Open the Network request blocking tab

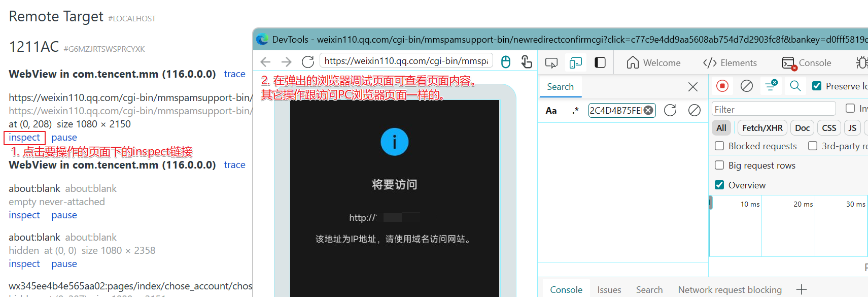730,289
